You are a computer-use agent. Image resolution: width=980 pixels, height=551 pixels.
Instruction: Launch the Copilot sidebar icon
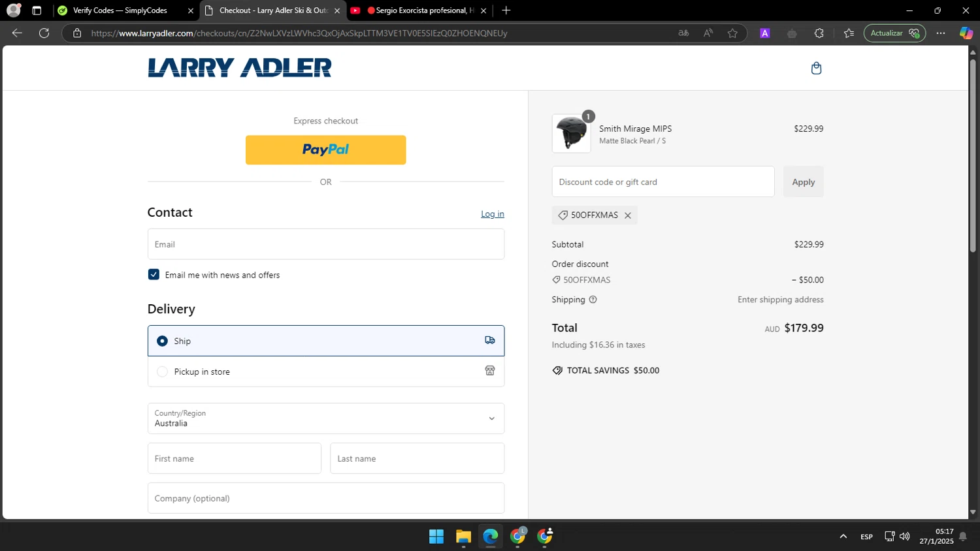point(966,33)
